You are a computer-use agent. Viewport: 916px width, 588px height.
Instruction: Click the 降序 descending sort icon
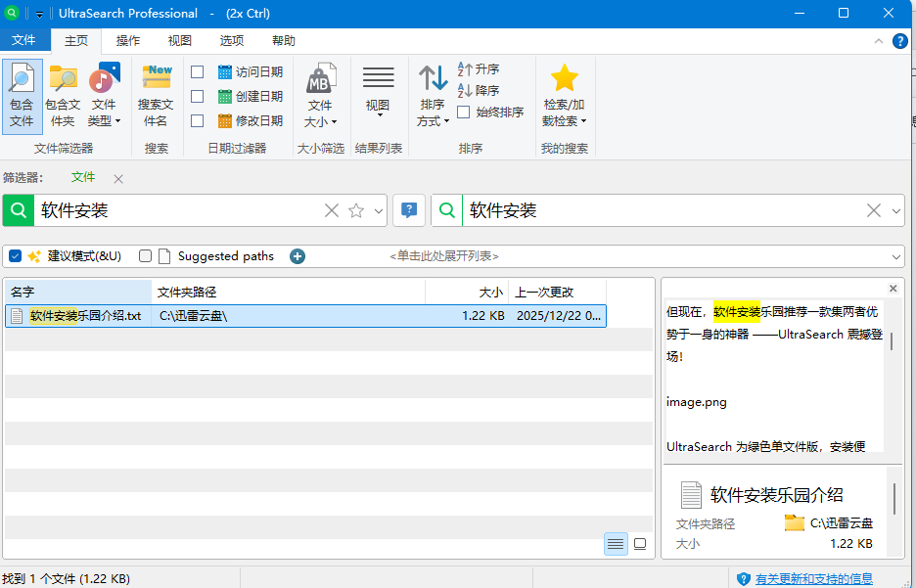479,90
